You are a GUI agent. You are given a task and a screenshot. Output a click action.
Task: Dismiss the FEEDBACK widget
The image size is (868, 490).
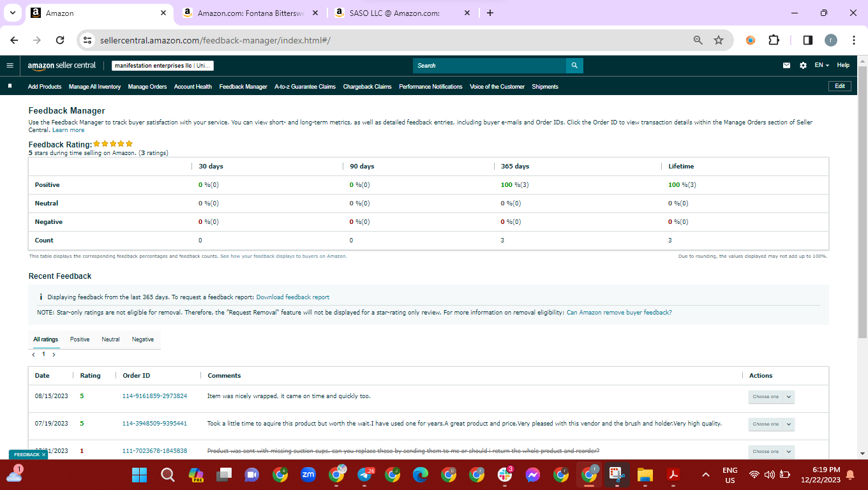pyautogui.click(x=44, y=455)
